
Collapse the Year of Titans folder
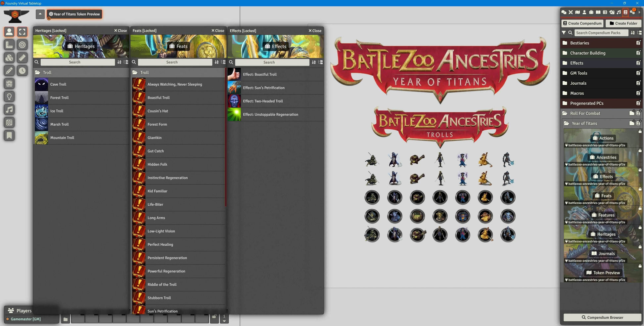tap(584, 123)
